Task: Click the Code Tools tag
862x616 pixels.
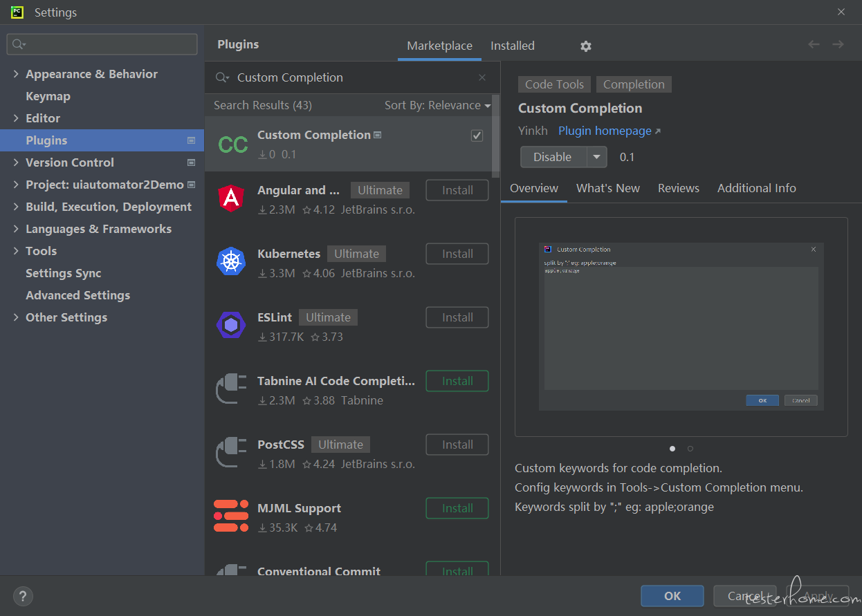Action: point(554,84)
